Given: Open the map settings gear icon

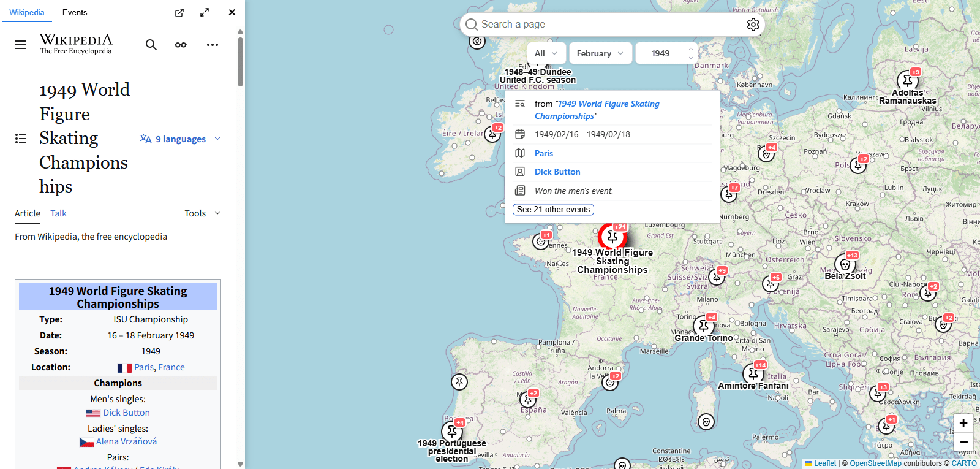Looking at the screenshot, I should pyautogui.click(x=753, y=25).
